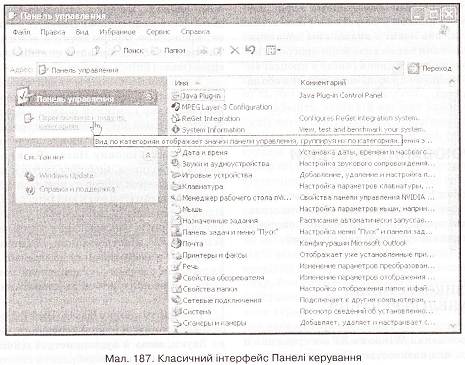
Task: Click the Up folder toolbar icon
Action: [x=96, y=51]
